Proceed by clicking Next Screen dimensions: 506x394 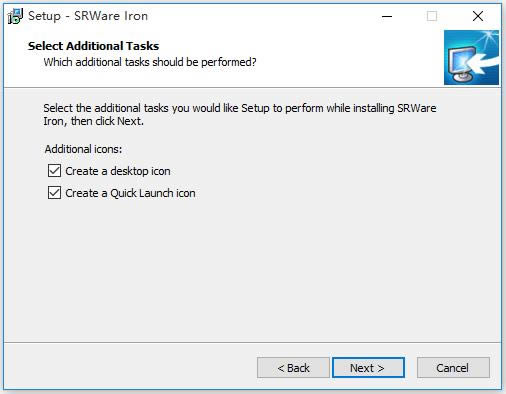pyautogui.click(x=368, y=368)
